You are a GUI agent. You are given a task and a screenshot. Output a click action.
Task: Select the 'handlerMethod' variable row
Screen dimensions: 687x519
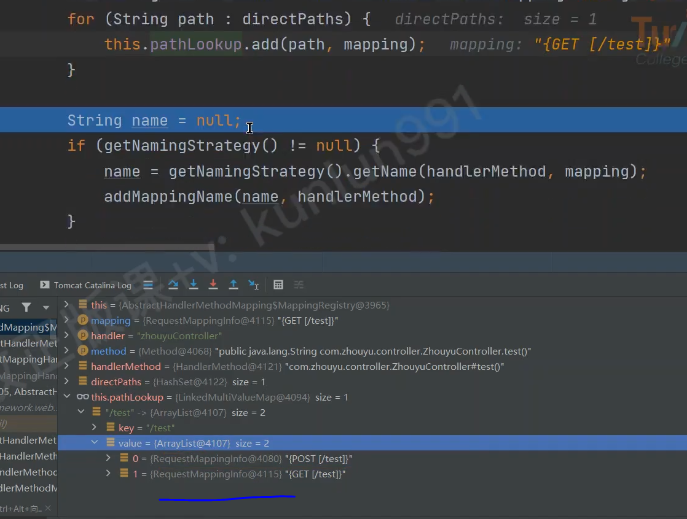297,367
